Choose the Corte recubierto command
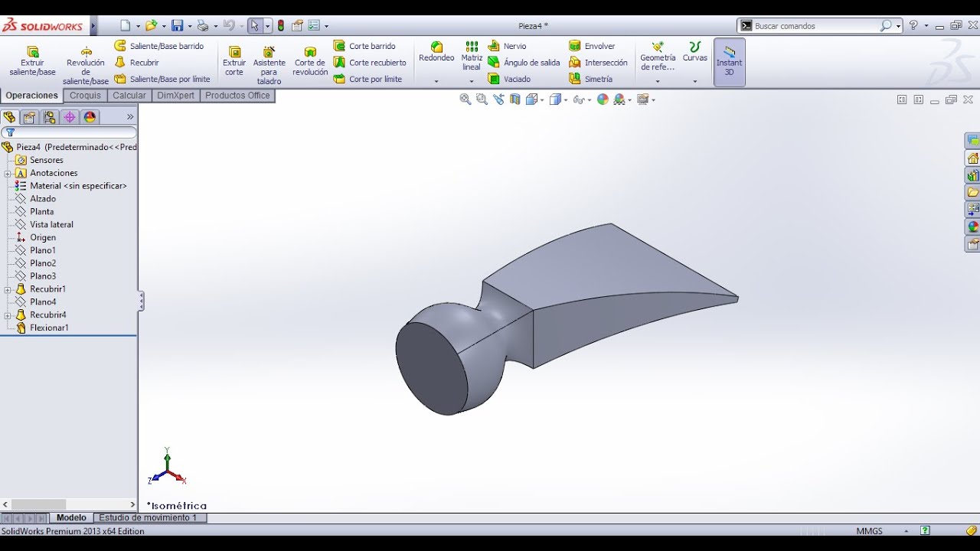This screenshot has width=980, height=551. 370,63
